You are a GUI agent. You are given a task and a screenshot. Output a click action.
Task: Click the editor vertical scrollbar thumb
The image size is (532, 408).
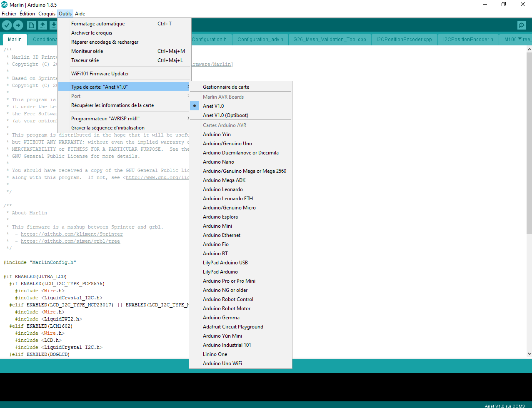pos(529,143)
